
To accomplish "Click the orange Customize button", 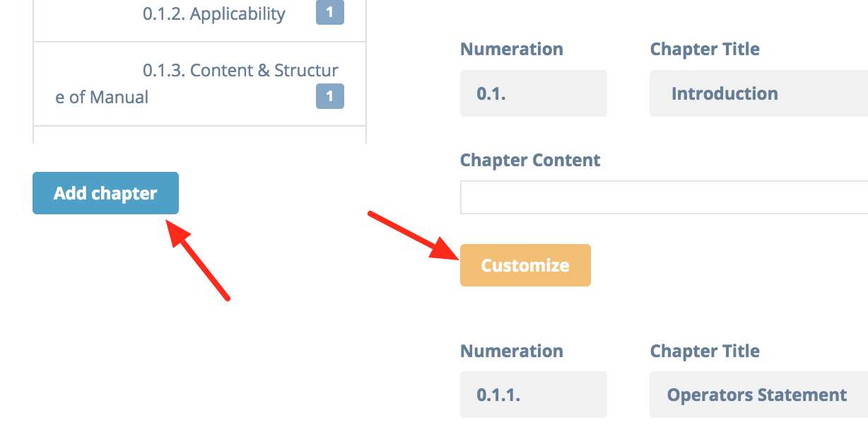I will (x=525, y=265).
